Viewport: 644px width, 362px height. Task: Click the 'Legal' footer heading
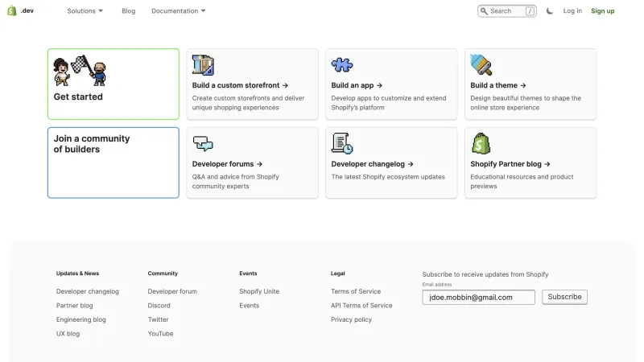(x=337, y=274)
